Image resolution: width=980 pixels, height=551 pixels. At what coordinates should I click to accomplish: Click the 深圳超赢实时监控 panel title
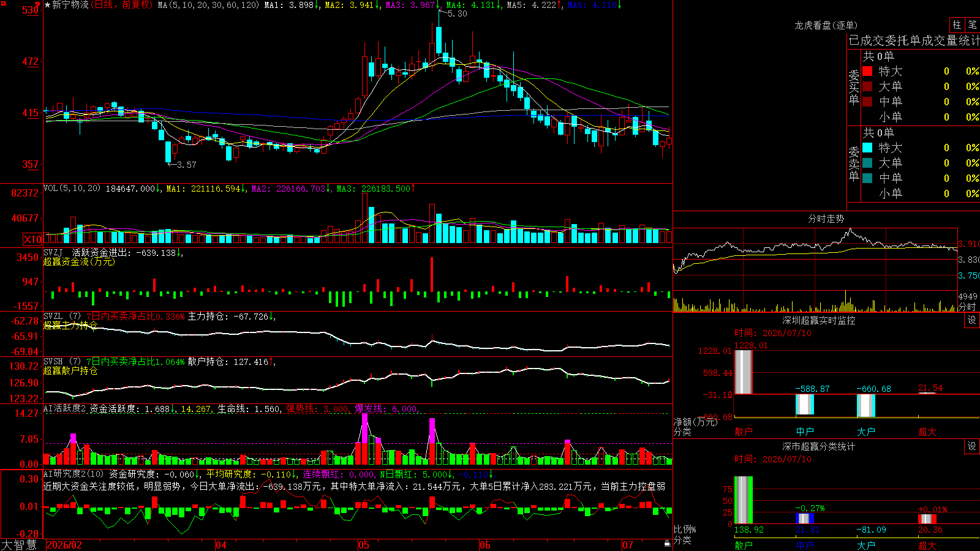click(x=818, y=320)
